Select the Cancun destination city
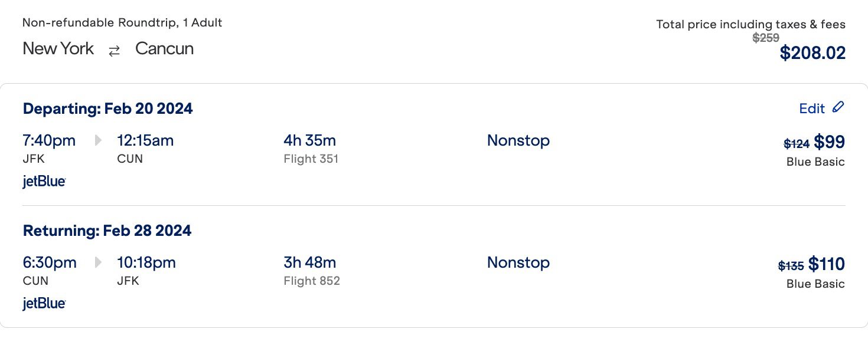868x342 pixels. pos(164,49)
